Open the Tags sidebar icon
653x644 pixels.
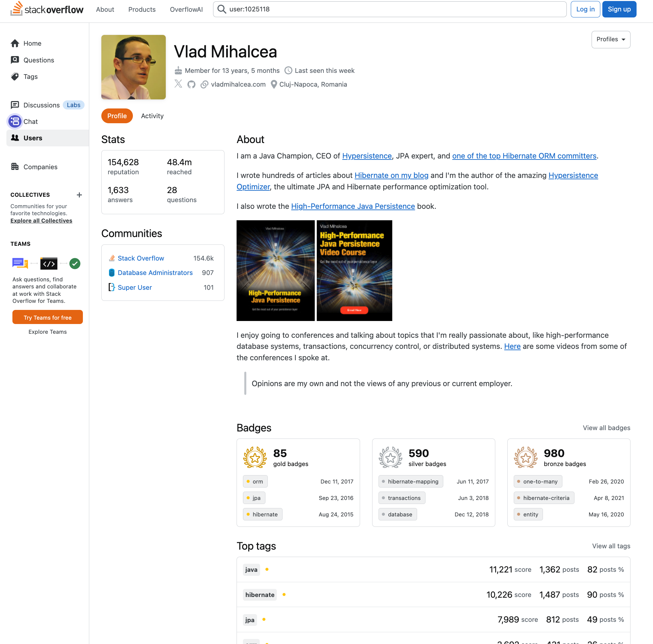tap(15, 77)
